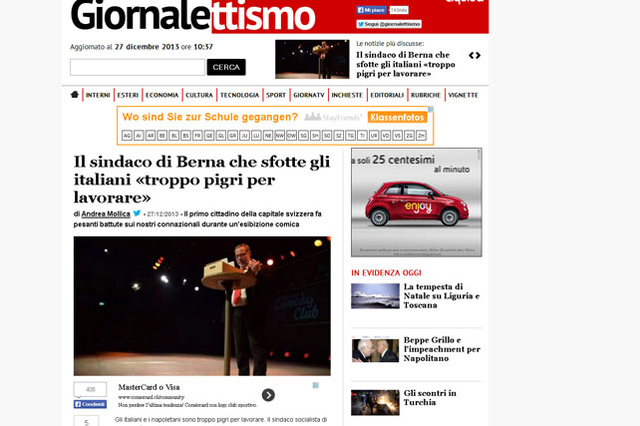
Task: Open La tempesta di Natale article
Action: tap(442, 296)
